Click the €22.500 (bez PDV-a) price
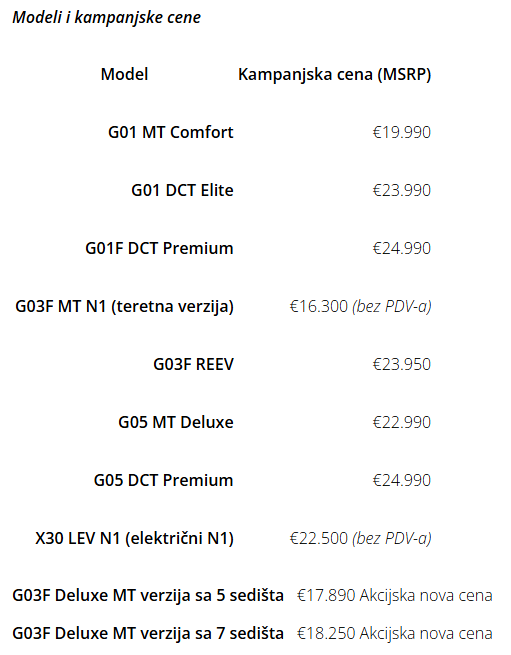This screenshot has height=655, width=511. (361, 538)
